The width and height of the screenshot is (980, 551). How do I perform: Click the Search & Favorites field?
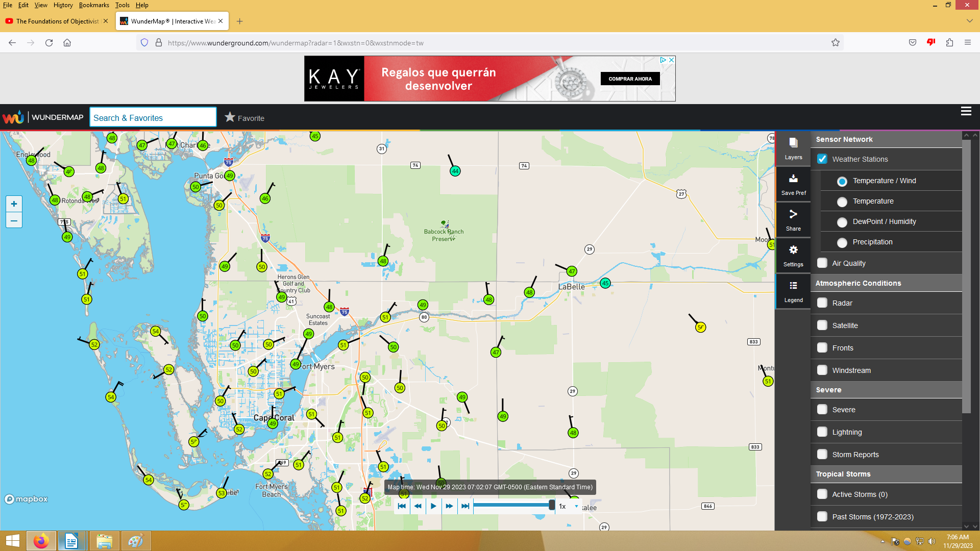153,118
